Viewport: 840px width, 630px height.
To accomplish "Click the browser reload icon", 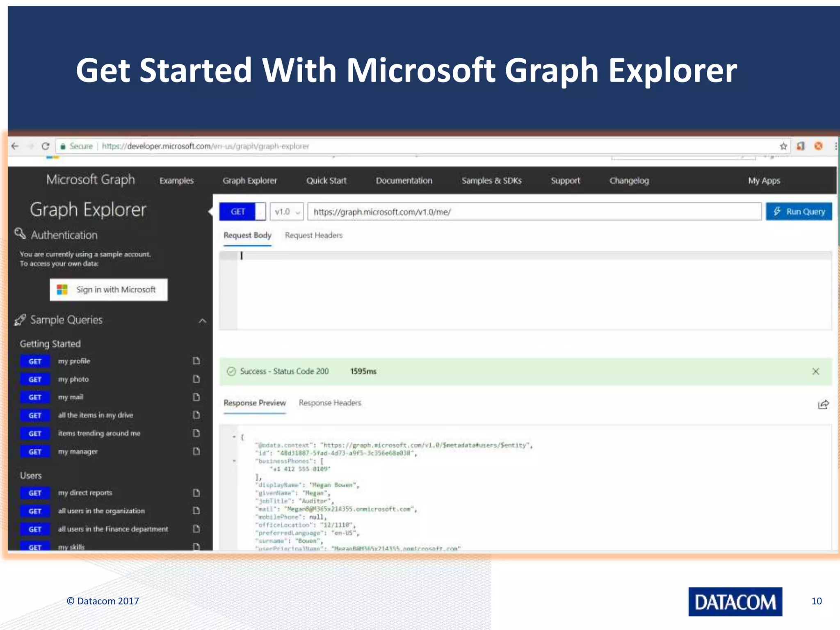I will pos(46,146).
